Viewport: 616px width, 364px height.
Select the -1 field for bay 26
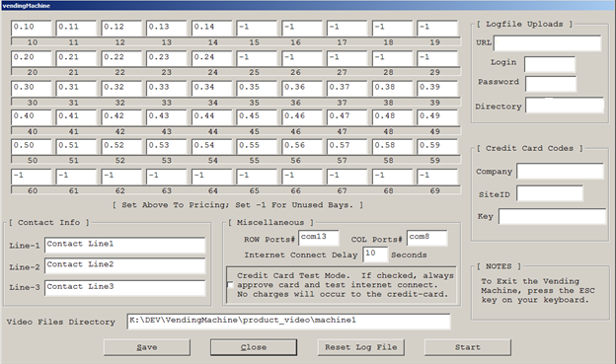(302, 58)
